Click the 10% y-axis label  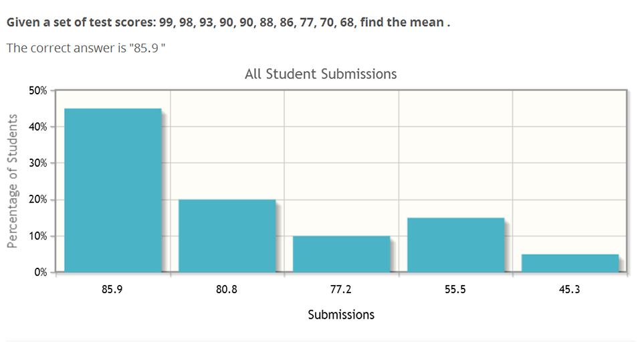[38, 236]
